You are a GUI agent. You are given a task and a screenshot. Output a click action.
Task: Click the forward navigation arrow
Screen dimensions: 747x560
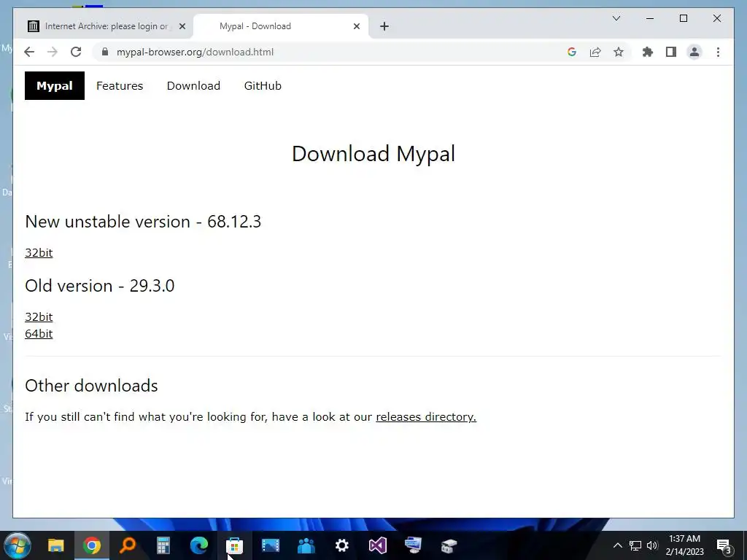pyautogui.click(x=53, y=52)
